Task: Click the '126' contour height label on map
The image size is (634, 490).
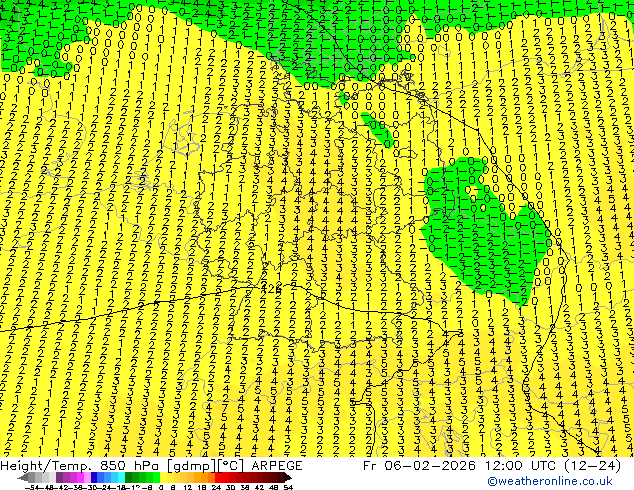Action: (x=271, y=289)
